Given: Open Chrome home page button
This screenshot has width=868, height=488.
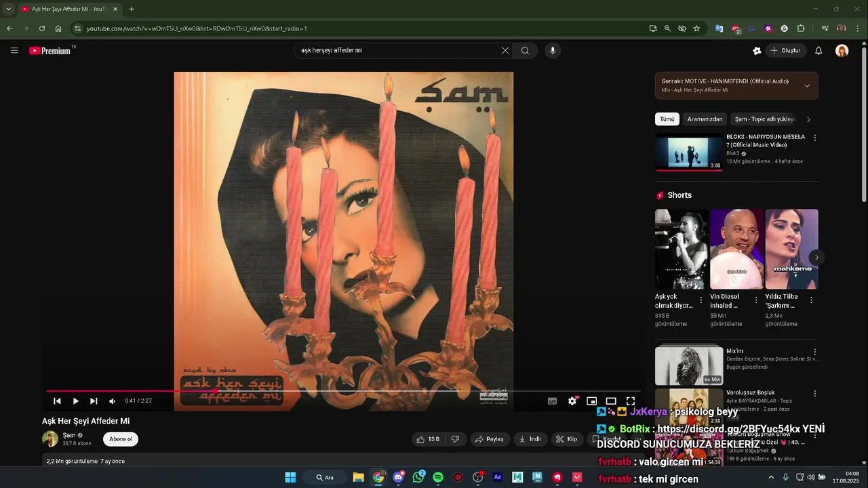Looking at the screenshot, I should tap(58, 28).
